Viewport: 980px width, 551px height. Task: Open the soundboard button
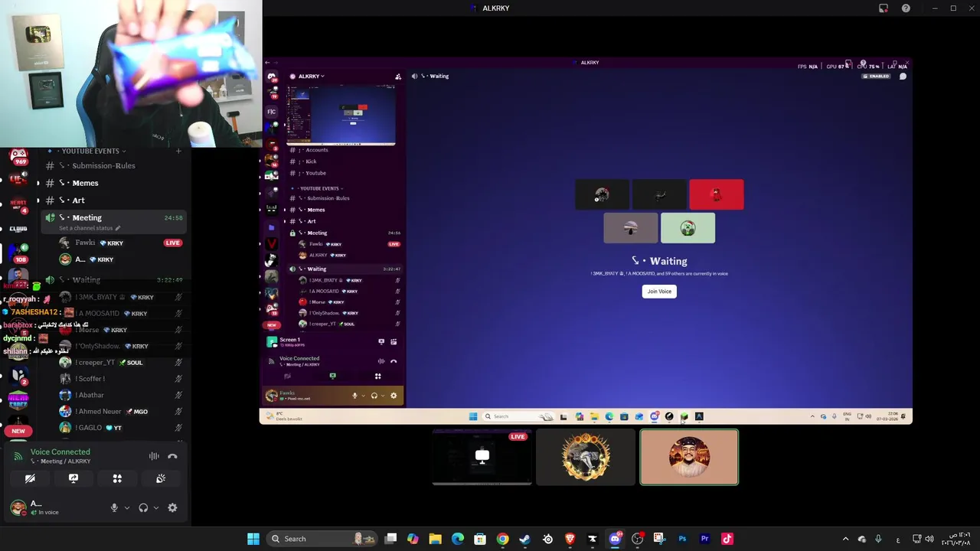[161, 478]
